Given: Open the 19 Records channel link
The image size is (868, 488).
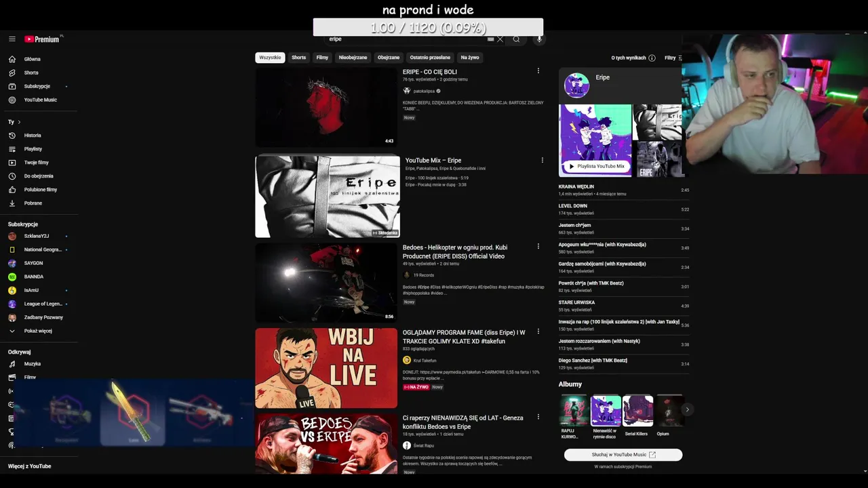Looking at the screenshot, I should pos(424,275).
